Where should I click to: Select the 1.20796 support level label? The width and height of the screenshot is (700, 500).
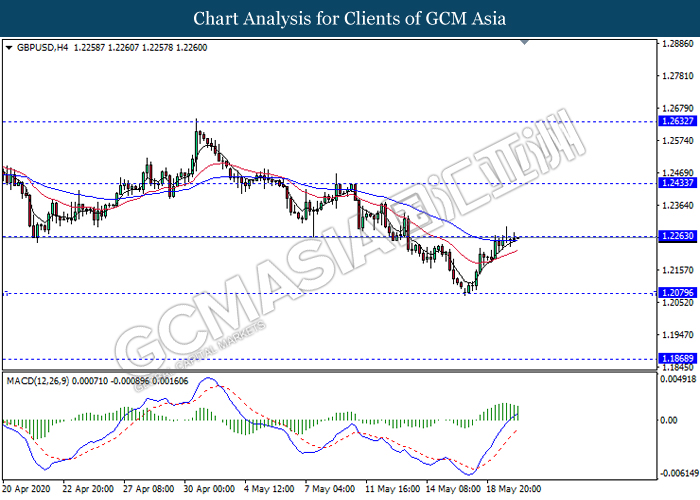tap(678, 292)
